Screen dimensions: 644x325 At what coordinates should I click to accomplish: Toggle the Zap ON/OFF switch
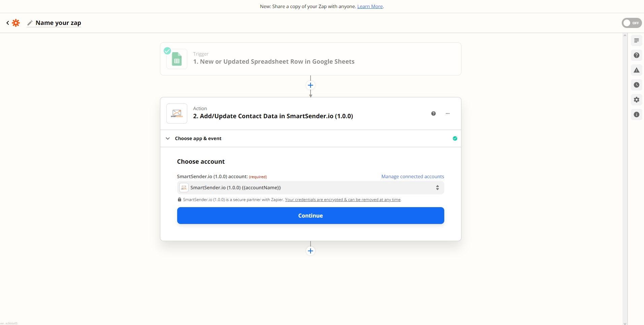tap(632, 23)
